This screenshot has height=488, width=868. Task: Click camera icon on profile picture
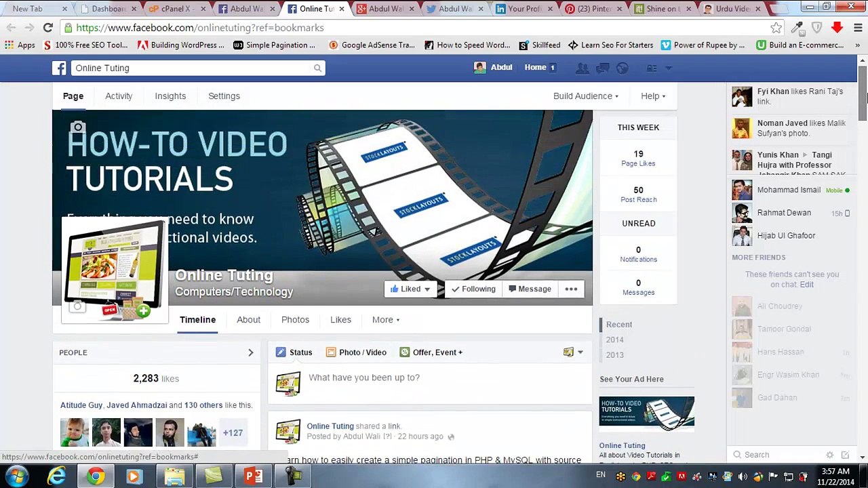click(x=77, y=307)
